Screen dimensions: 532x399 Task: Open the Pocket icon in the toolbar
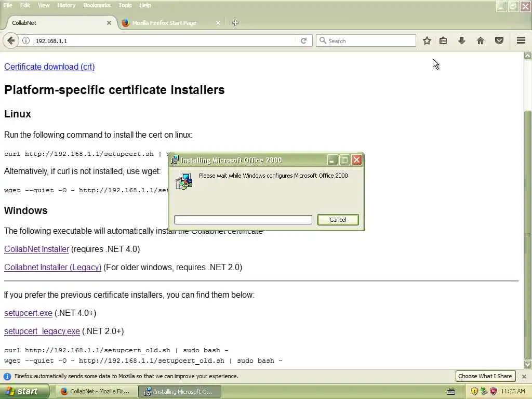499,41
